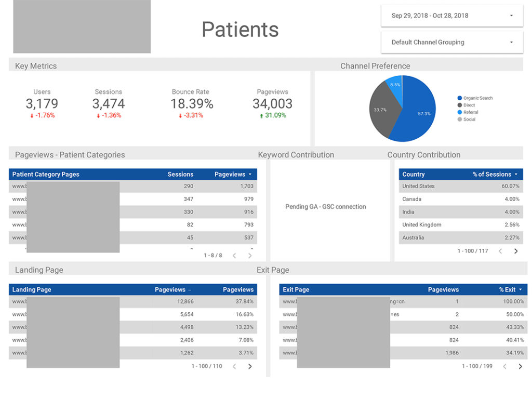Click previous page chevron on Country Contribution table
This screenshot has height=399, width=532.
click(x=500, y=251)
